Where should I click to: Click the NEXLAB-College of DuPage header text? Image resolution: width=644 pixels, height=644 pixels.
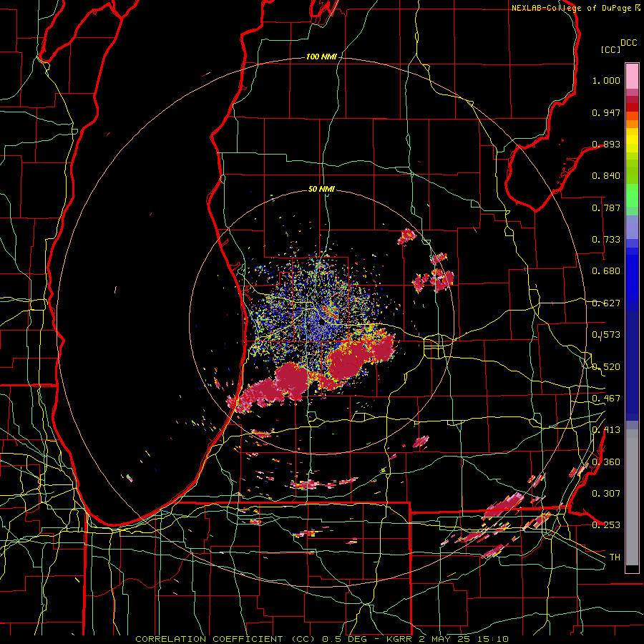click(571, 8)
